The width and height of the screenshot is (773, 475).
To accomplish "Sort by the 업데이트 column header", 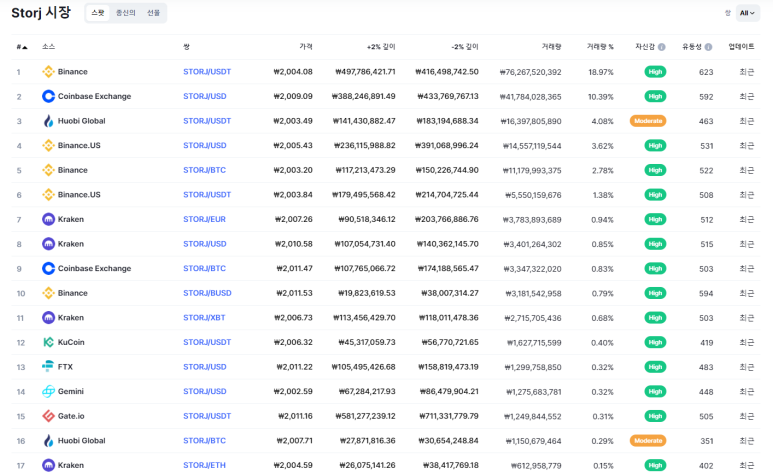I will click(741, 47).
